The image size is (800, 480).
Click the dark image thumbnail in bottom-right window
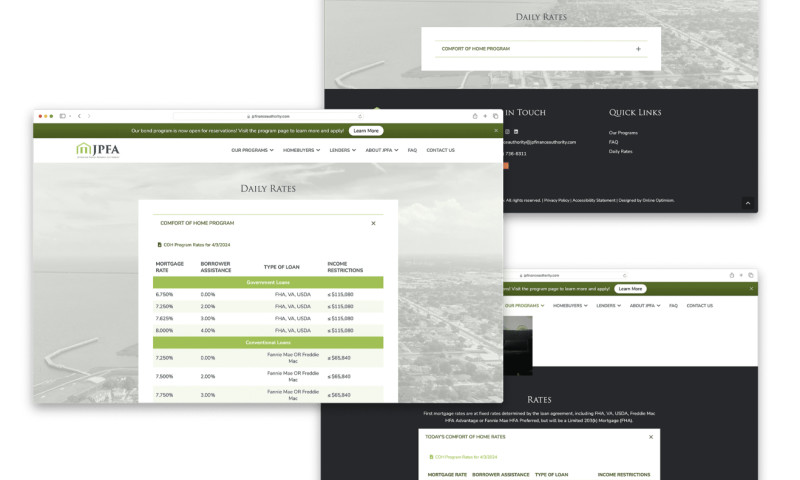pyautogui.click(x=518, y=345)
